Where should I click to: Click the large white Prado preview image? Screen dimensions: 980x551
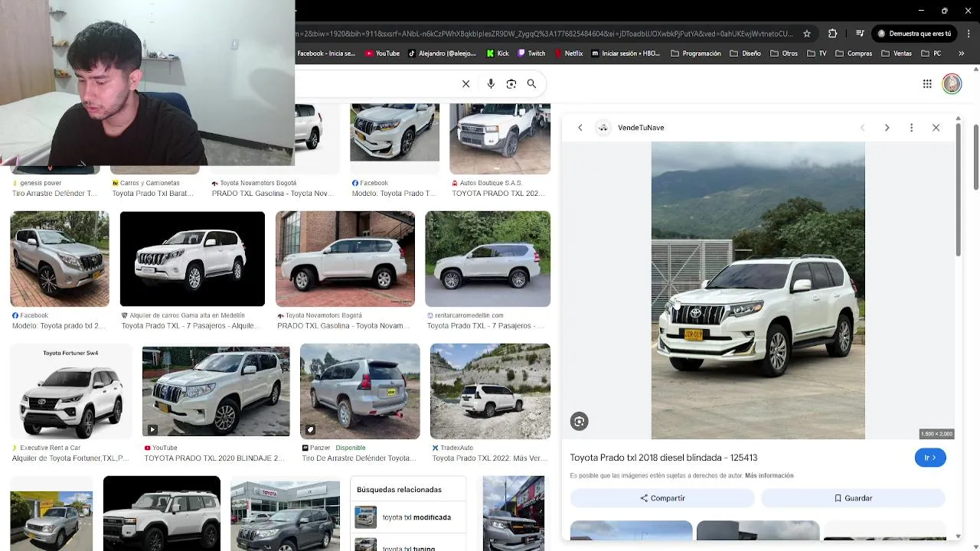click(758, 291)
